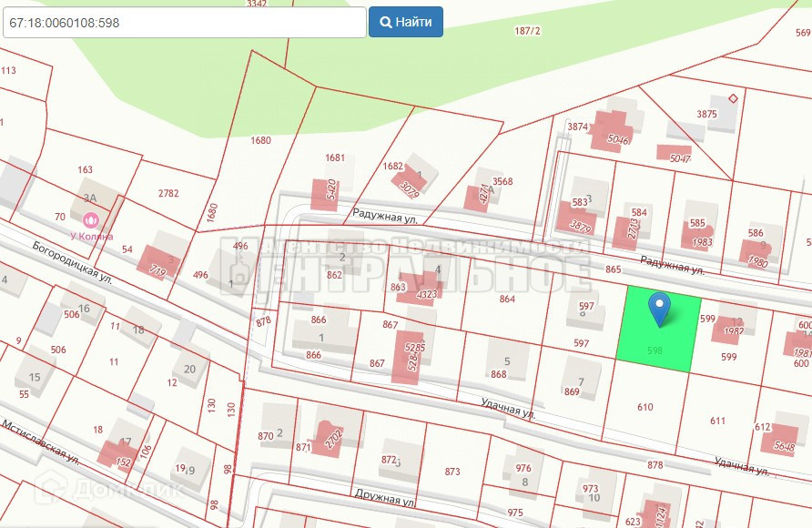The width and height of the screenshot is (812, 528).
Task: Click parcel label 3874
Action: tap(577, 127)
